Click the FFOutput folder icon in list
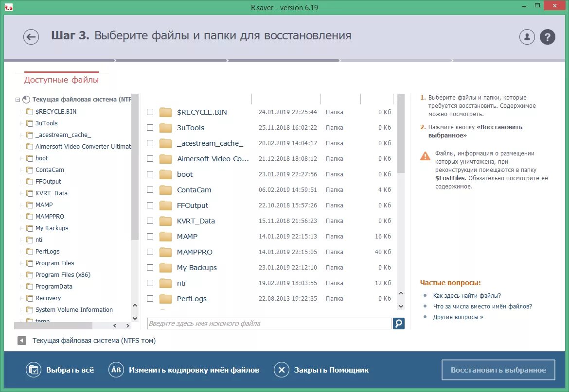The image size is (569, 392). pos(165,205)
